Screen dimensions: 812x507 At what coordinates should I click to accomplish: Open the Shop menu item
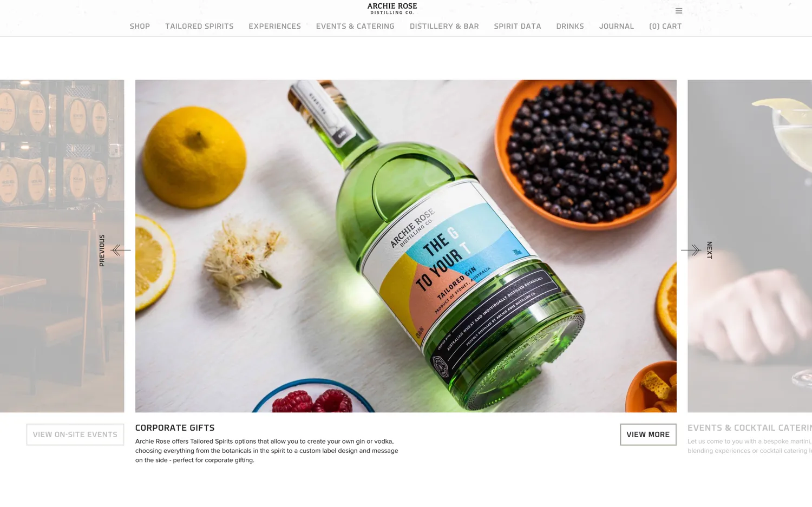140,26
